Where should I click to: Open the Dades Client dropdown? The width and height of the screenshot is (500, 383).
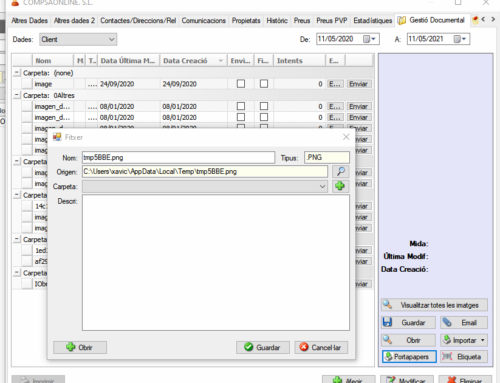point(78,39)
